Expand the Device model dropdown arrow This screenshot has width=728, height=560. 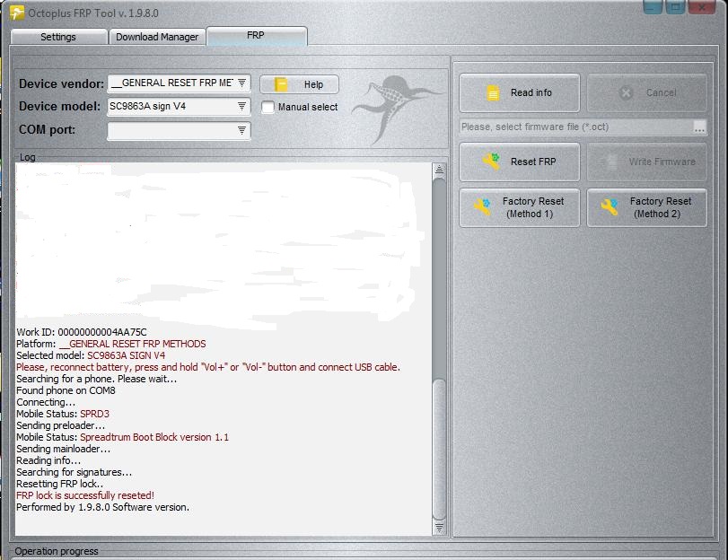[x=241, y=106]
